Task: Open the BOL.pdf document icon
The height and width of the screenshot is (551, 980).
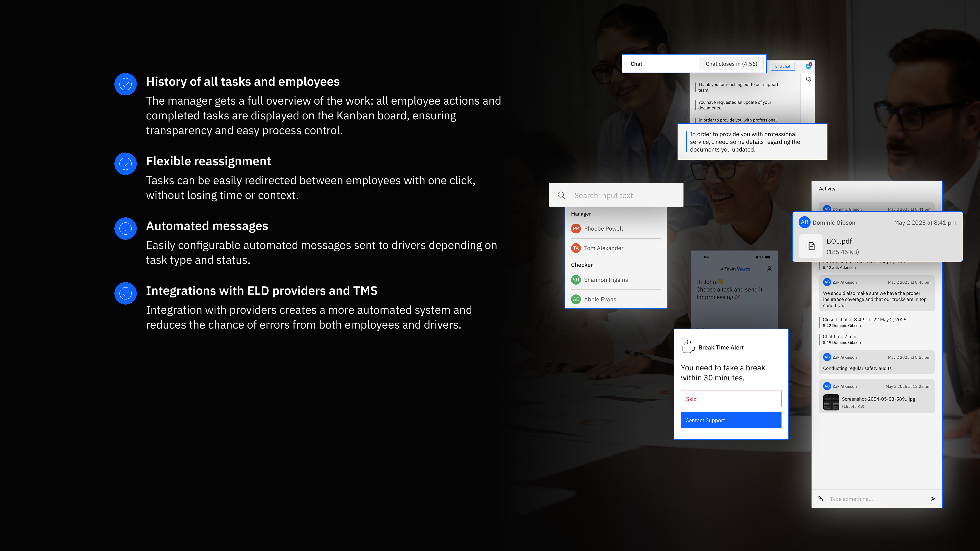Action: [810, 246]
